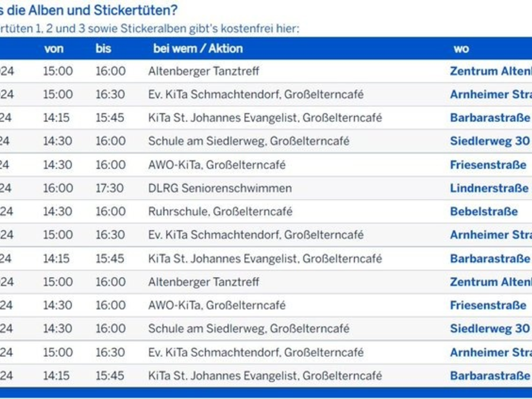The width and height of the screenshot is (532, 399).
Task: Click the "von" column header
Action: [x=54, y=48]
